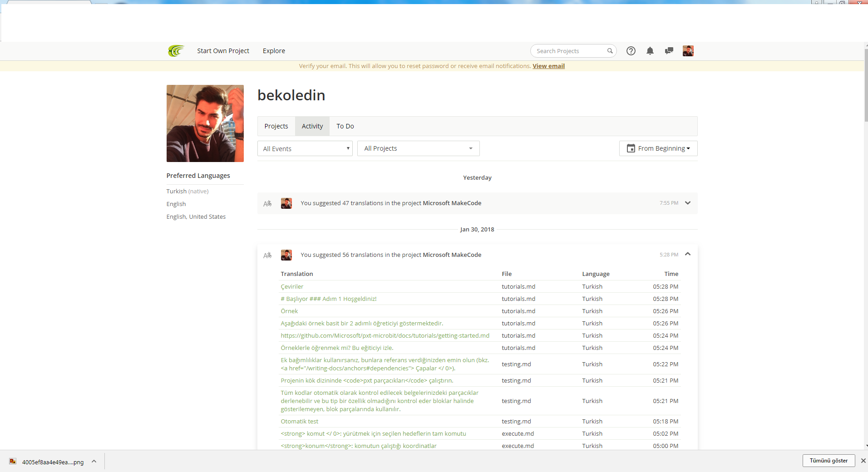The height and width of the screenshot is (472, 868).
Task: Collapse the 56 translations activity entry
Action: tap(688, 254)
